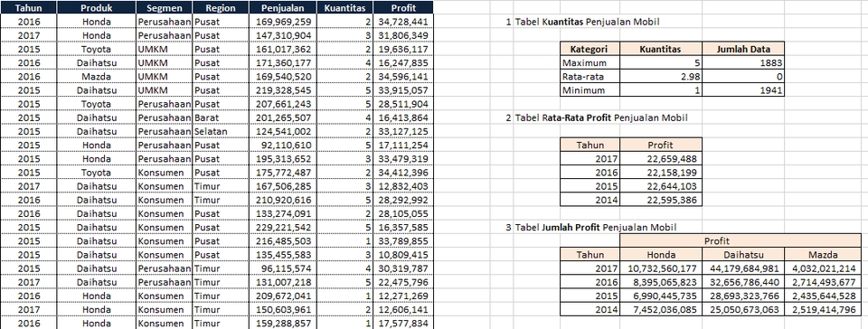Click Daihatsu profit cell 44,179,684,981

tap(743, 268)
